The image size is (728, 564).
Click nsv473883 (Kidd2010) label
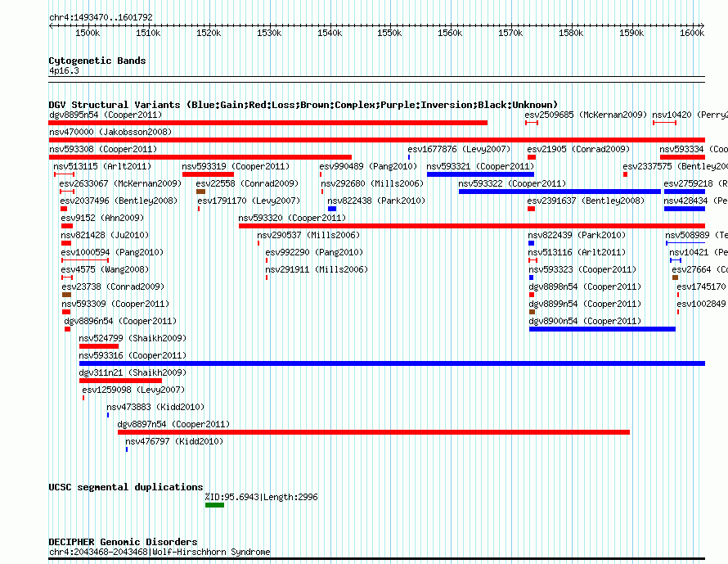tap(155, 407)
